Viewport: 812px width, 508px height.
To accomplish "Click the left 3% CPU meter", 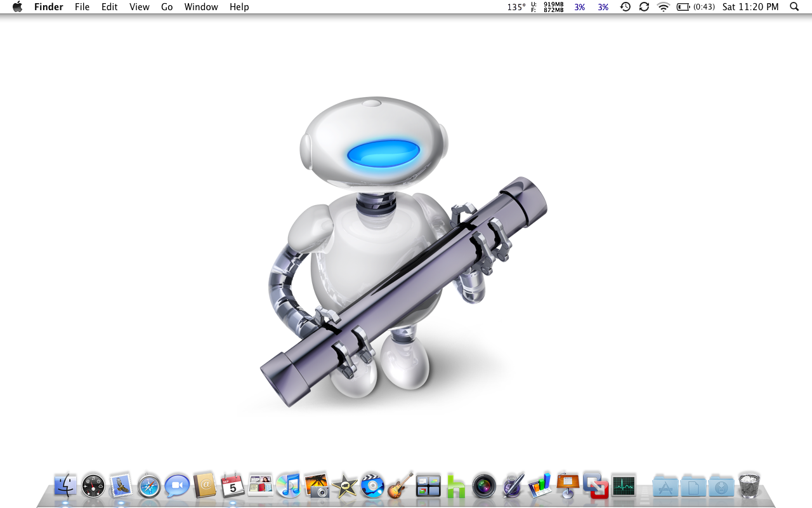I will coord(580,7).
